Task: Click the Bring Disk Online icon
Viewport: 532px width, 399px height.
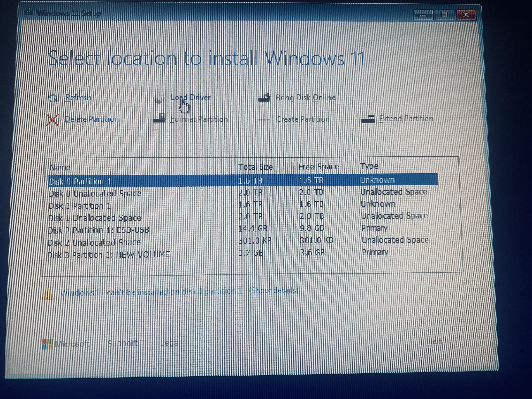Action: pos(264,98)
